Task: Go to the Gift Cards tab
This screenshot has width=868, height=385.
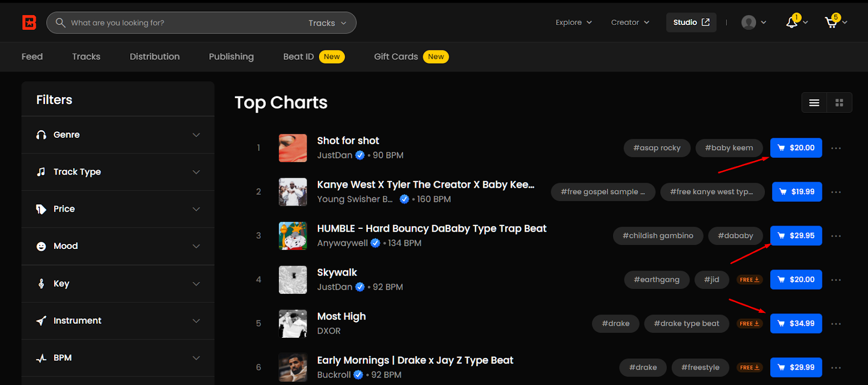Action: tap(411, 56)
